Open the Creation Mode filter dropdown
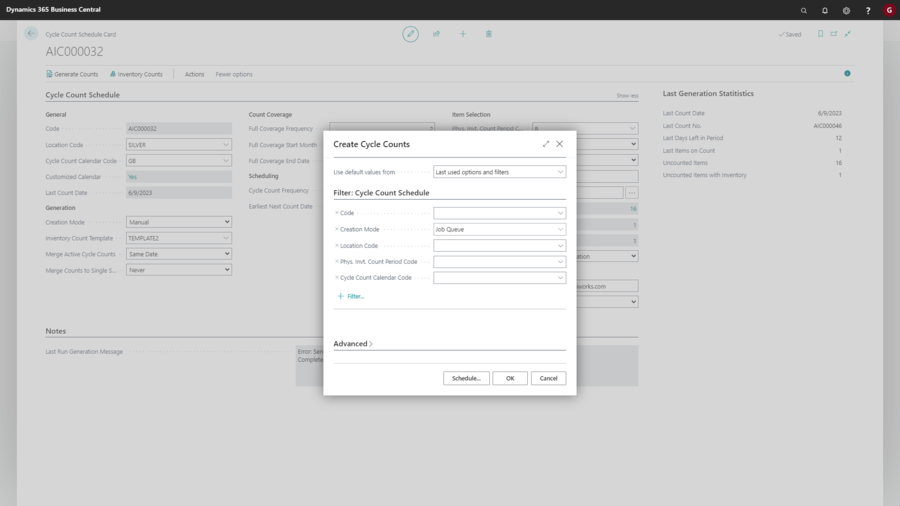The height and width of the screenshot is (506, 900). click(560, 229)
